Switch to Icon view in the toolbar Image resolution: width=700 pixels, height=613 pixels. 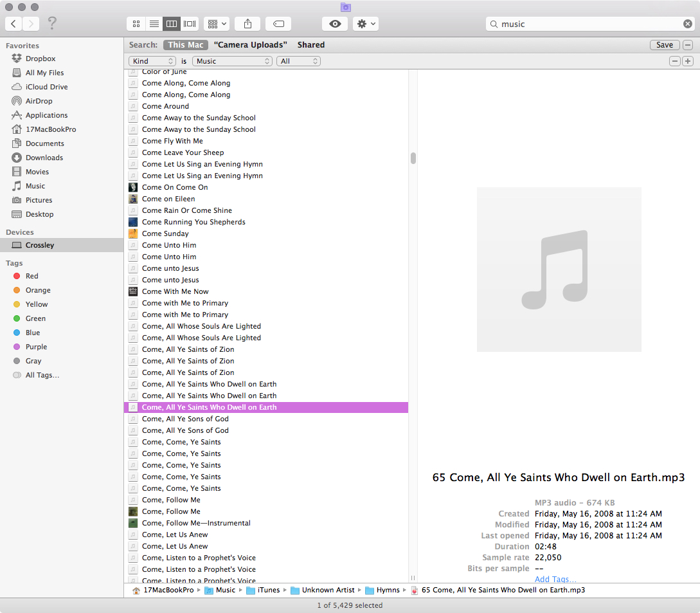(136, 24)
